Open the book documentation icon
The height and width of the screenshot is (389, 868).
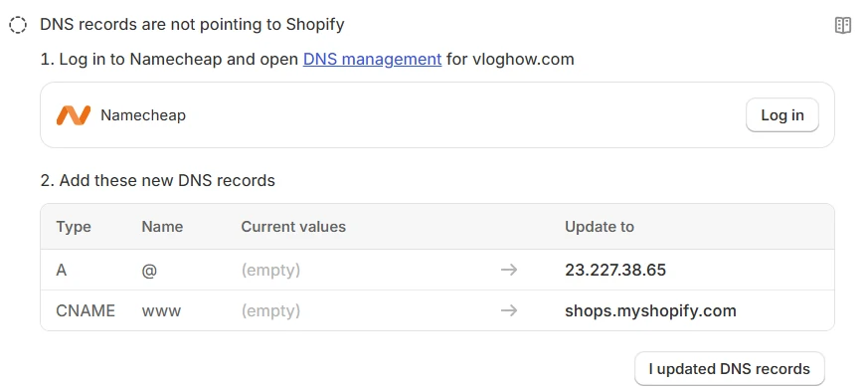[842, 25]
